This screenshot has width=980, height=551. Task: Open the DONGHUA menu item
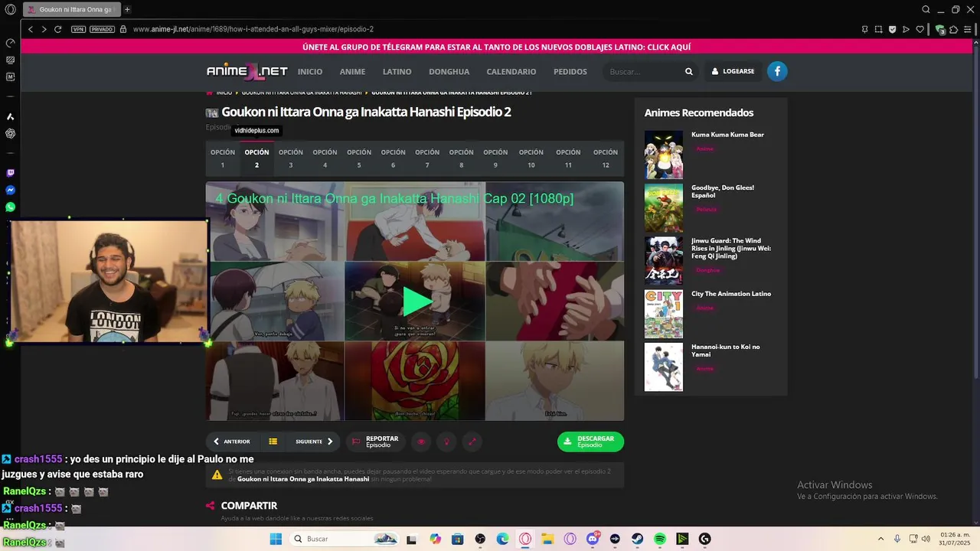click(x=449, y=71)
